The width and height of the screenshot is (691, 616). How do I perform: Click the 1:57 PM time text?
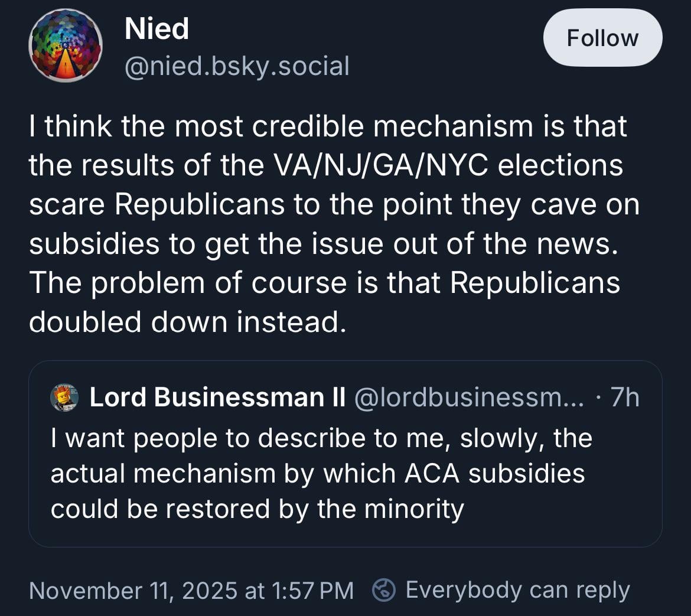click(313, 590)
